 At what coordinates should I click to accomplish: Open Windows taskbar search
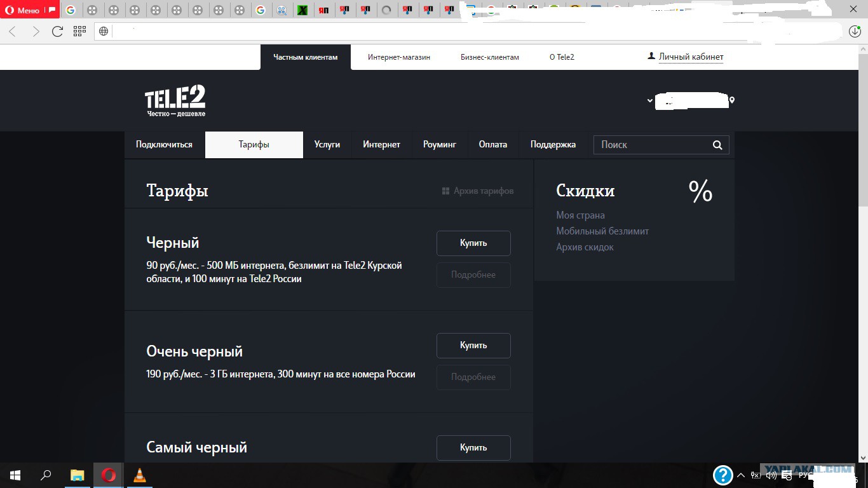coord(46,475)
